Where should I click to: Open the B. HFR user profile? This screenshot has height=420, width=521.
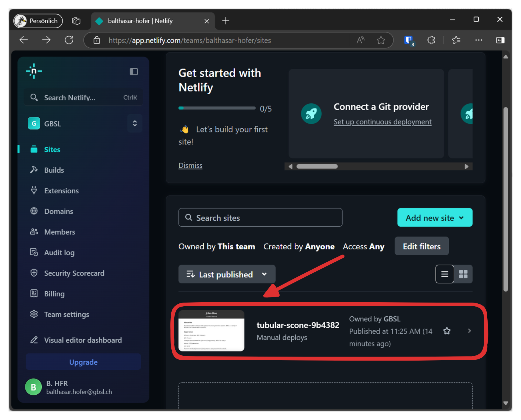[79, 387]
